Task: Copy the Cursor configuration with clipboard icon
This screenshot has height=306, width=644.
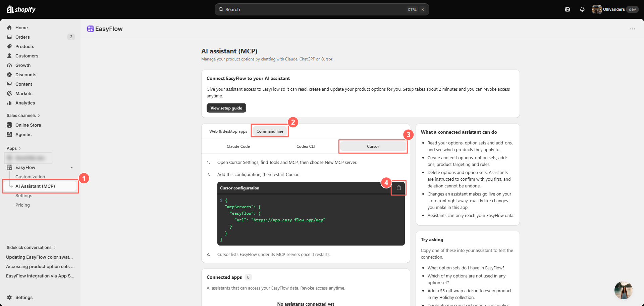Action: coord(399,188)
